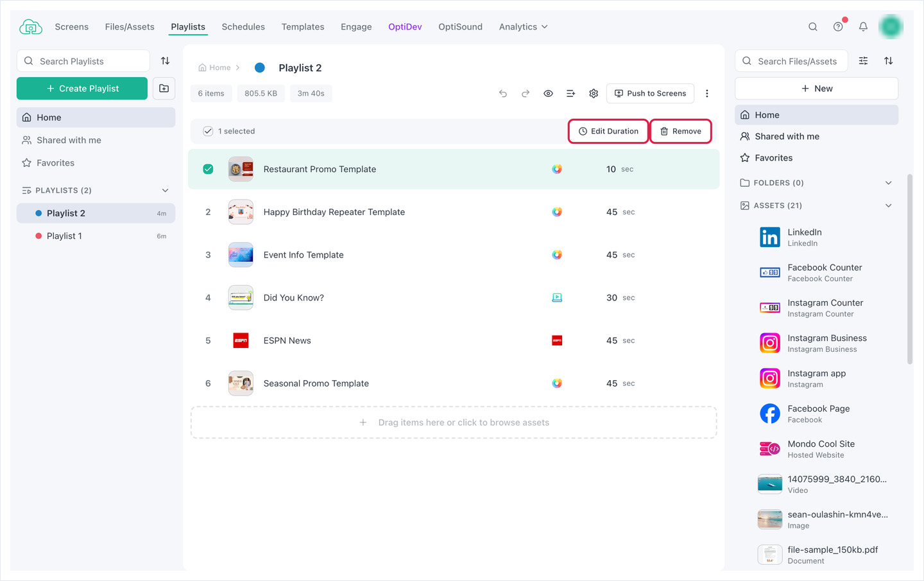Viewport: 924px width, 581px height.
Task: Open the three-dot more options menu
Action: coord(707,94)
